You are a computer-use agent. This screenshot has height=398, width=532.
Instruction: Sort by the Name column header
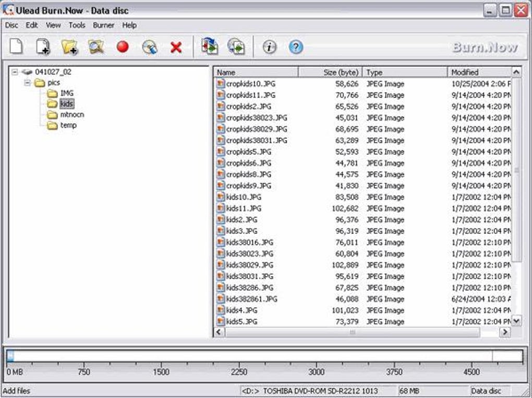coord(256,73)
